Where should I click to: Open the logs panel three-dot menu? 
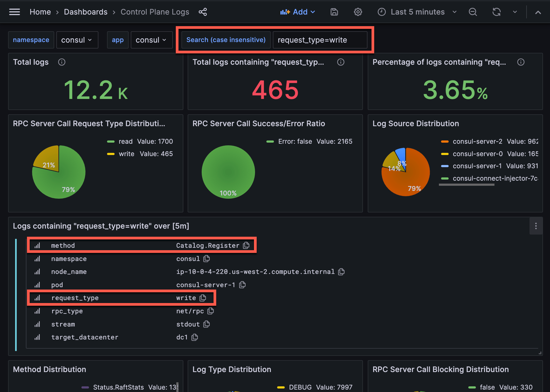[536, 226]
